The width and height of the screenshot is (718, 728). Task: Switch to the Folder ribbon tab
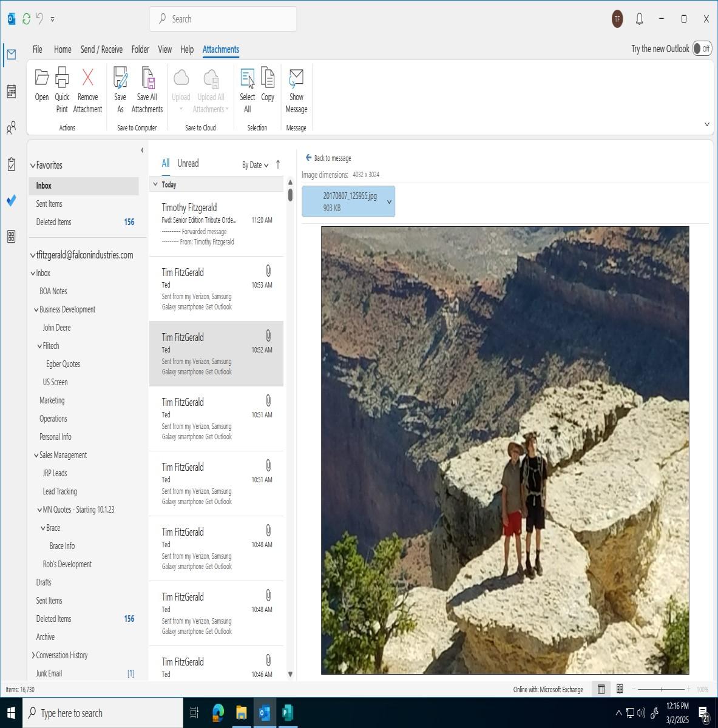pyautogui.click(x=140, y=49)
